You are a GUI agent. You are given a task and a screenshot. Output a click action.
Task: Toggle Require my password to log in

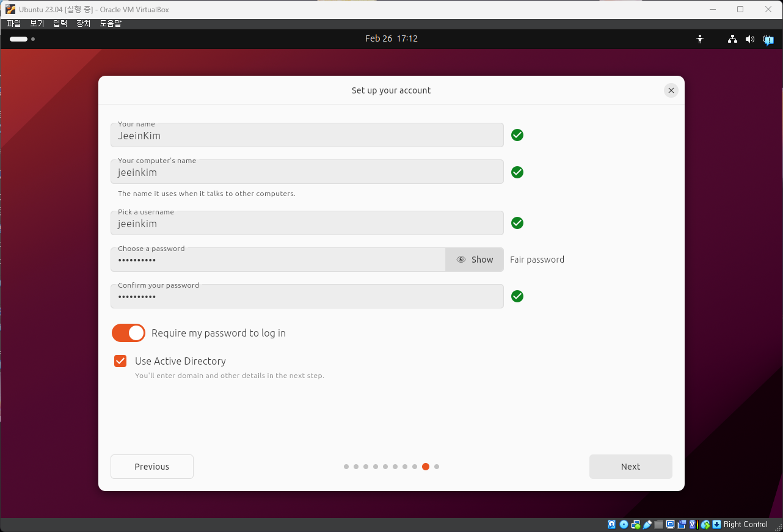[128, 333]
